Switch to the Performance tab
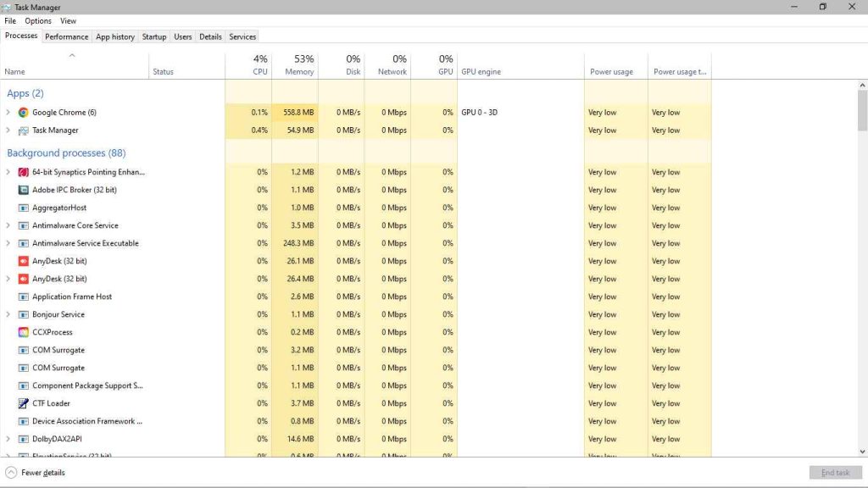This screenshot has width=868, height=488. [x=66, y=36]
